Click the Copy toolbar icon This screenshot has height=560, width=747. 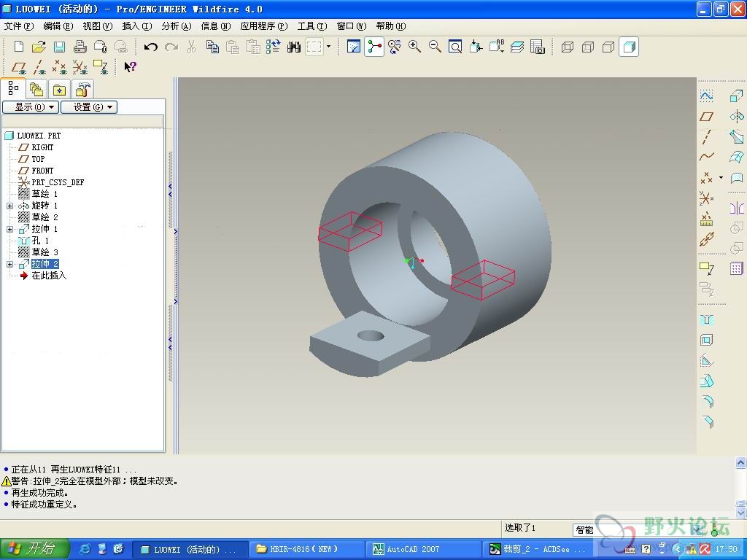[212, 47]
